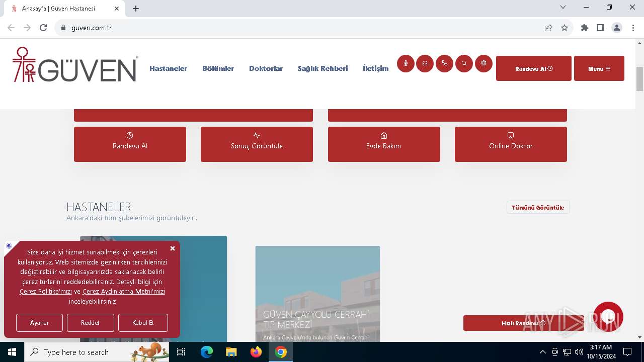The image size is (644, 362).
Task: Click Randevu Al button in header
Action: point(534,68)
